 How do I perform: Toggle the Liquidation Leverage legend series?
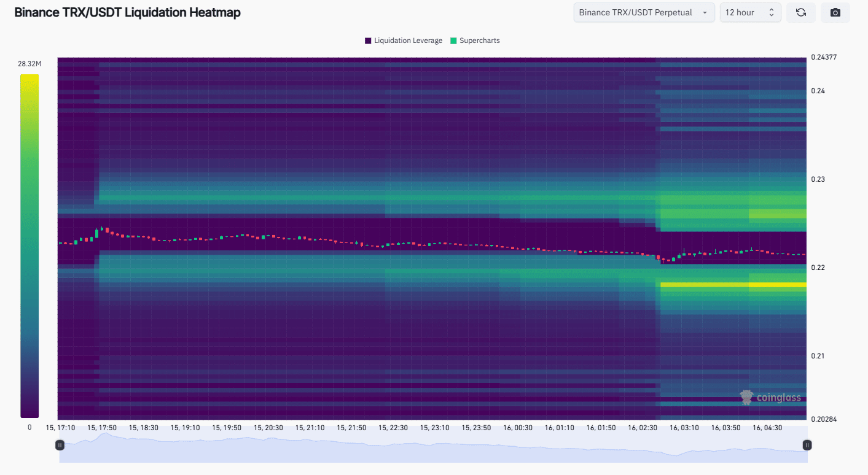404,41
